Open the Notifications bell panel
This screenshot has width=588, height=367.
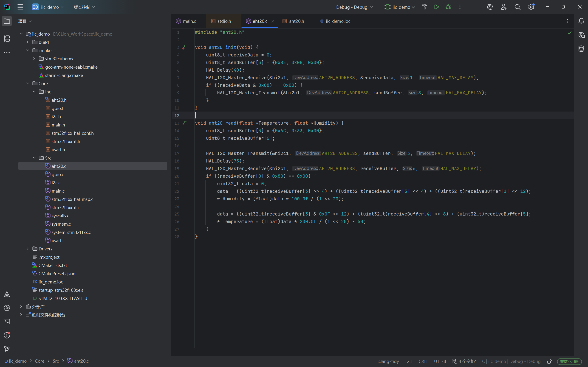click(581, 21)
